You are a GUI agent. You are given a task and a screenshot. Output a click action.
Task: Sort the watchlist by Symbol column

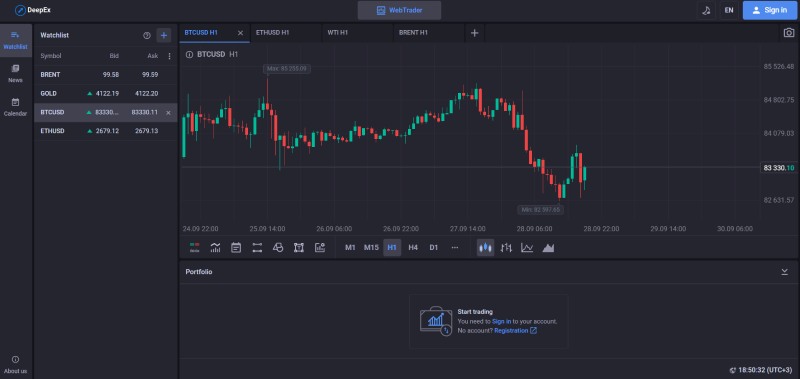(51, 56)
